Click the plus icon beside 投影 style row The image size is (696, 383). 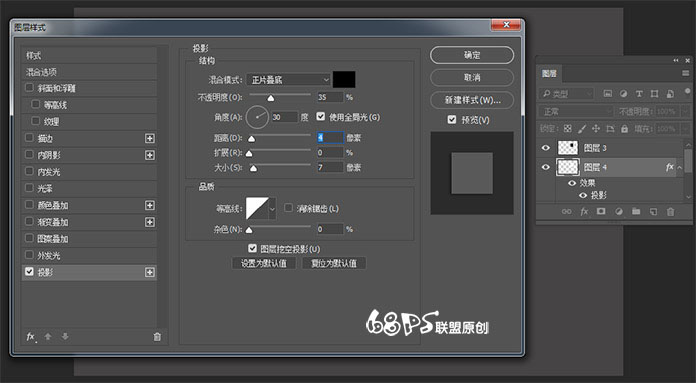(x=150, y=272)
